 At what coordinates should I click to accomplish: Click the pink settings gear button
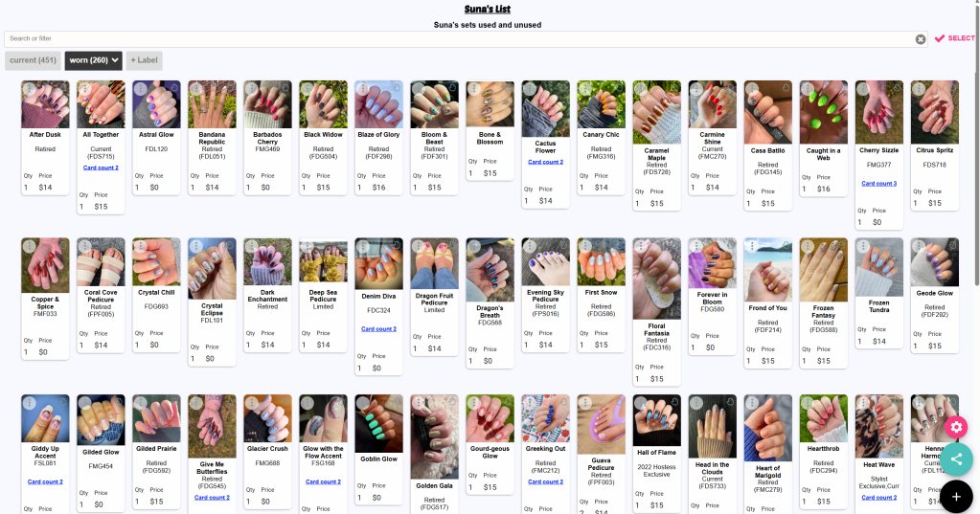pyautogui.click(x=956, y=427)
